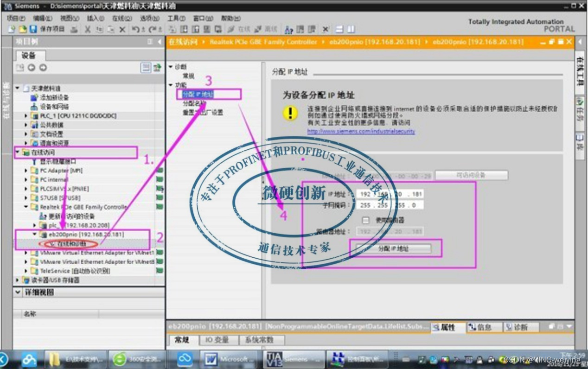Viewport: 588px width, 369px height.
Task: Collapse the project tree panel arrow
Action: (160, 42)
